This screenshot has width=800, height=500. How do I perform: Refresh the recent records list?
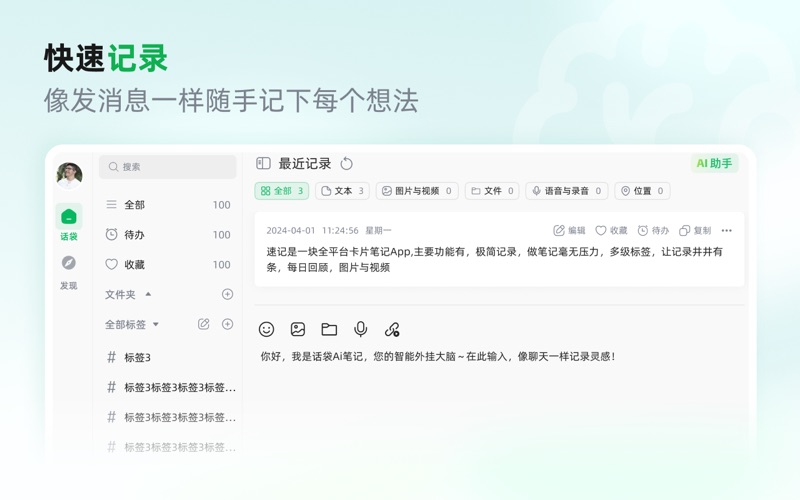347,164
